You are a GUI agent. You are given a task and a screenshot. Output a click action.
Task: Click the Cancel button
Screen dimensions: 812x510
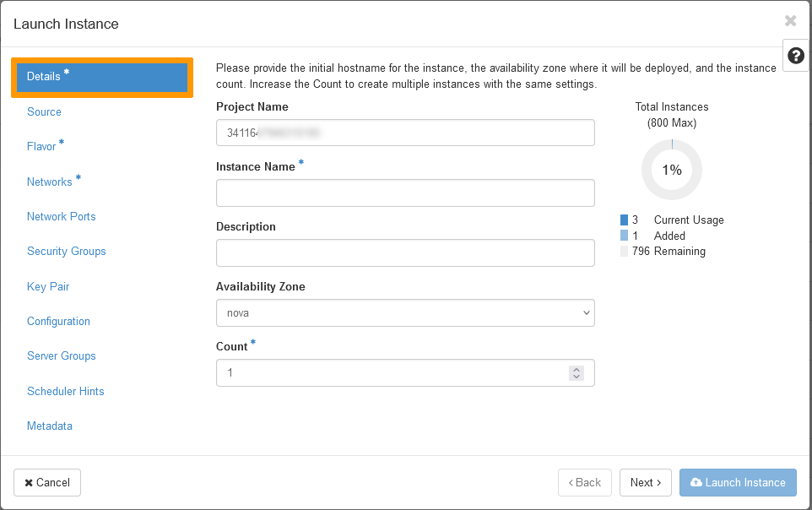47,482
